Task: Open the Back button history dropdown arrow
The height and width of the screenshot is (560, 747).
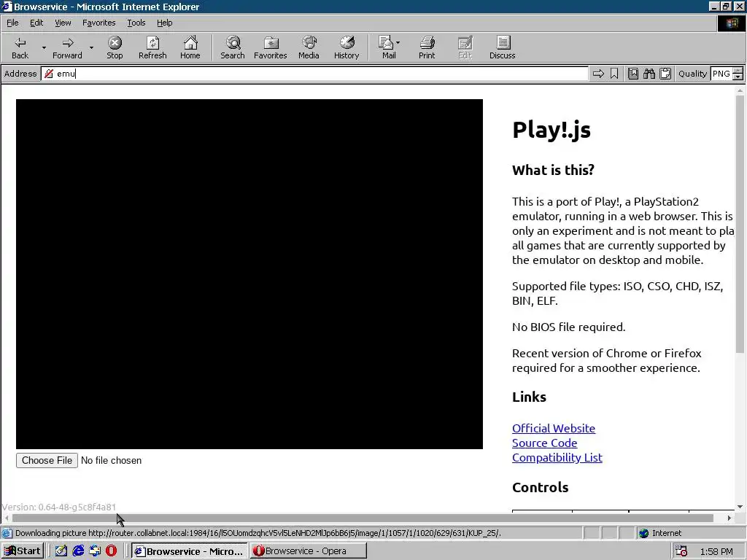Action: (44, 47)
